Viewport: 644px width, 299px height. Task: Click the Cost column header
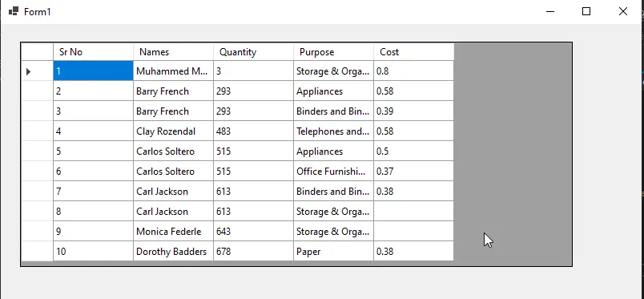tap(413, 52)
